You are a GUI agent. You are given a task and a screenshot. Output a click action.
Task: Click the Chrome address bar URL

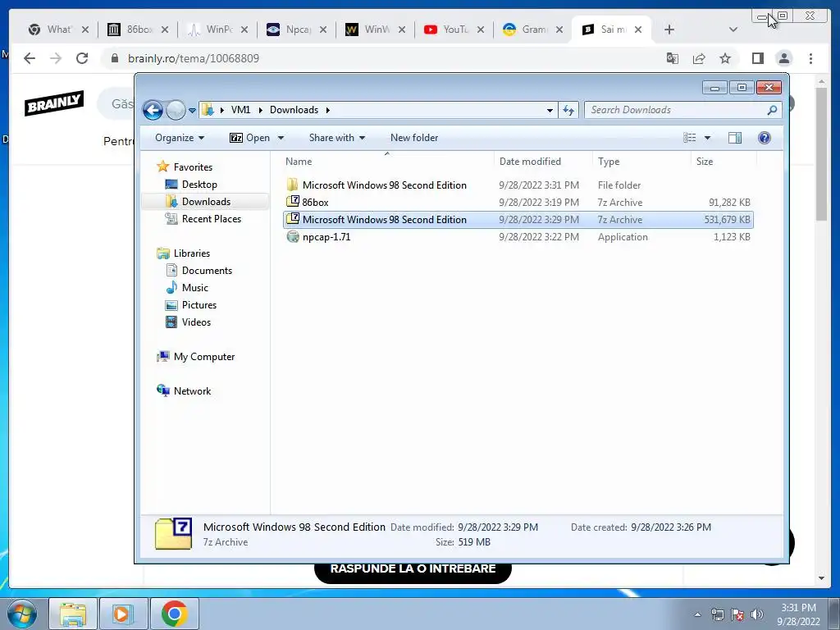coord(194,58)
